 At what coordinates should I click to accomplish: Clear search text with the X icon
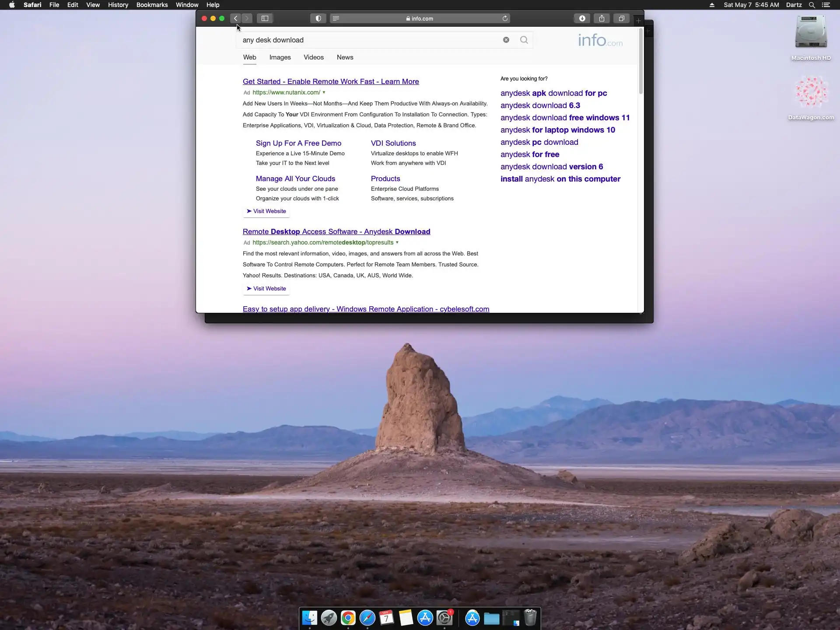[506, 40]
